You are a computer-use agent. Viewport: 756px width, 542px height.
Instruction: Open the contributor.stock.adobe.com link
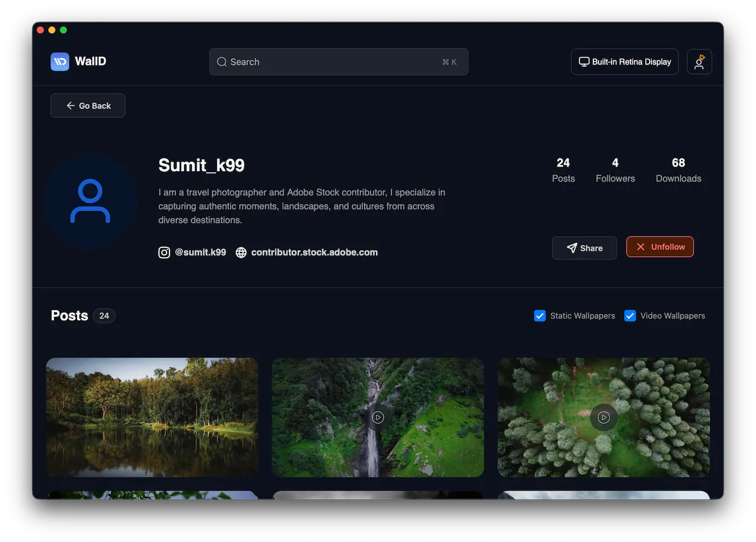314,252
